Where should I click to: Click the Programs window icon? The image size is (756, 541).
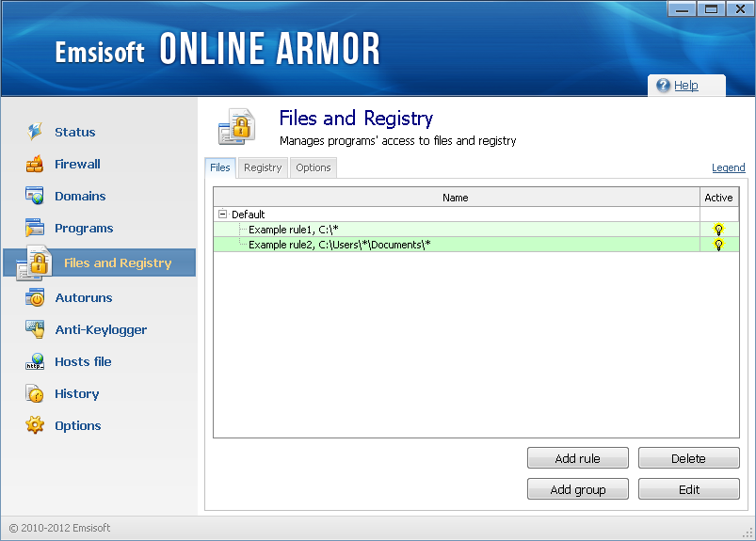point(35,228)
